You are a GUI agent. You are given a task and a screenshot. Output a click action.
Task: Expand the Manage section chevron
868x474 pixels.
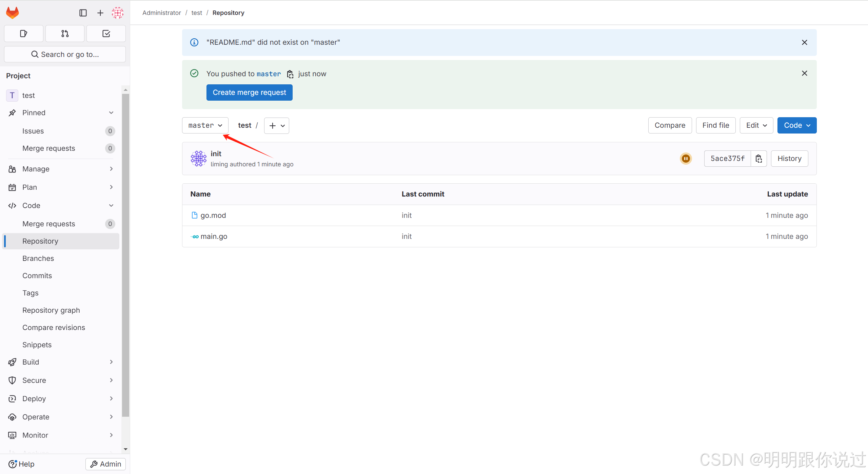(x=111, y=169)
